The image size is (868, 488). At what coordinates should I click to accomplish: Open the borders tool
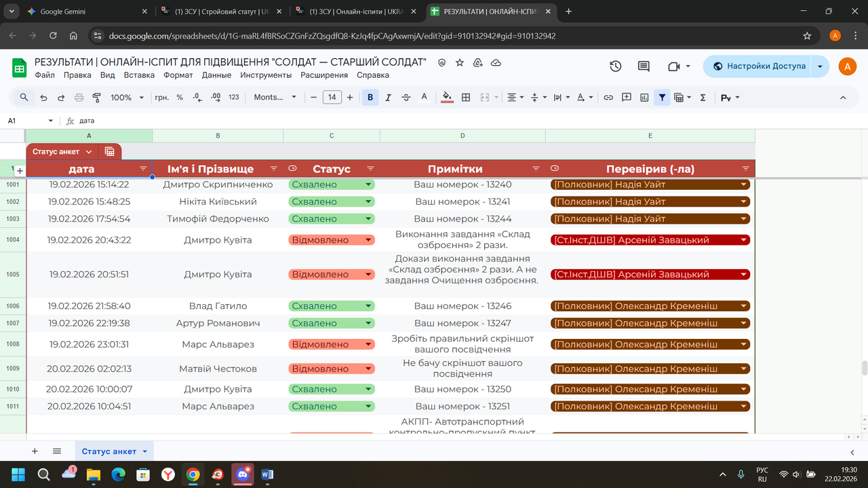click(x=466, y=98)
